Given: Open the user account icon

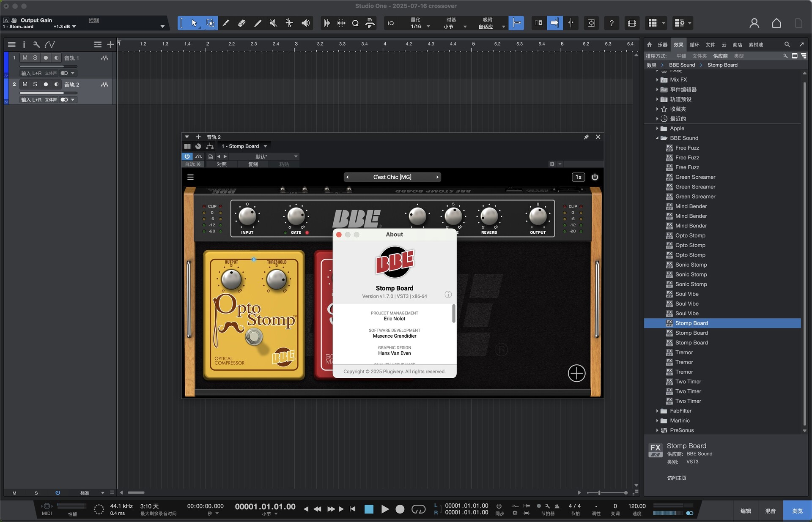Looking at the screenshot, I should (754, 23).
